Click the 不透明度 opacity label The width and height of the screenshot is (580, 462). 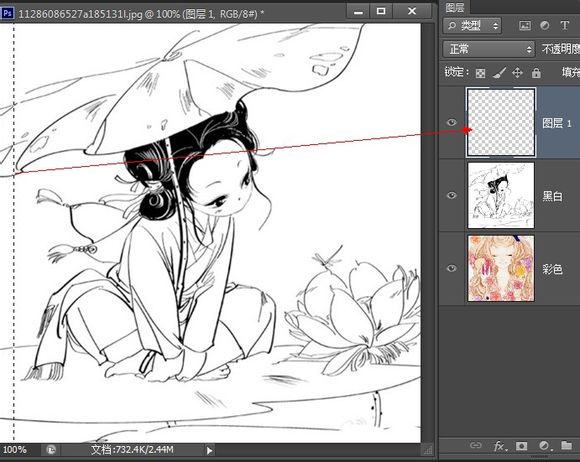pos(560,49)
